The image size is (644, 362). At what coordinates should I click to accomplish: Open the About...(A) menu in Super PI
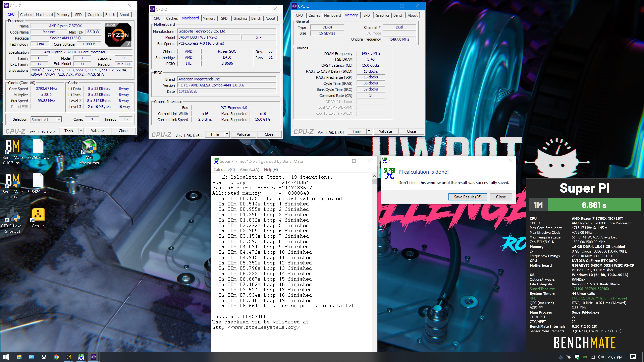pyautogui.click(x=249, y=169)
